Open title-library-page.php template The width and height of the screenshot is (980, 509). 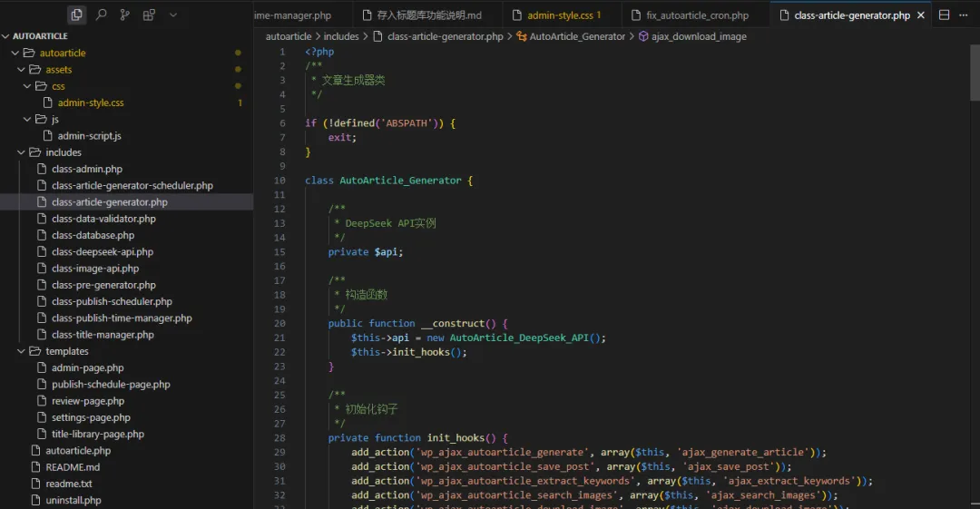pos(97,434)
